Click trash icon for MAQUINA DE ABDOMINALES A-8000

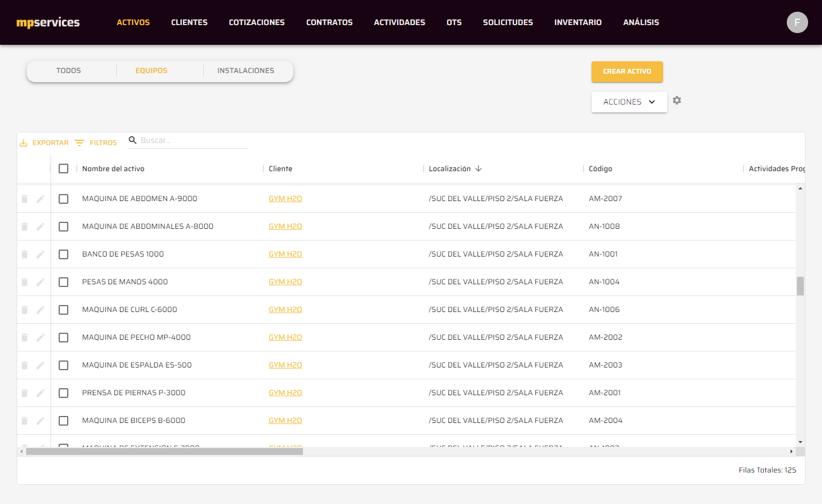pyautogui.click(x=25, y=227)
